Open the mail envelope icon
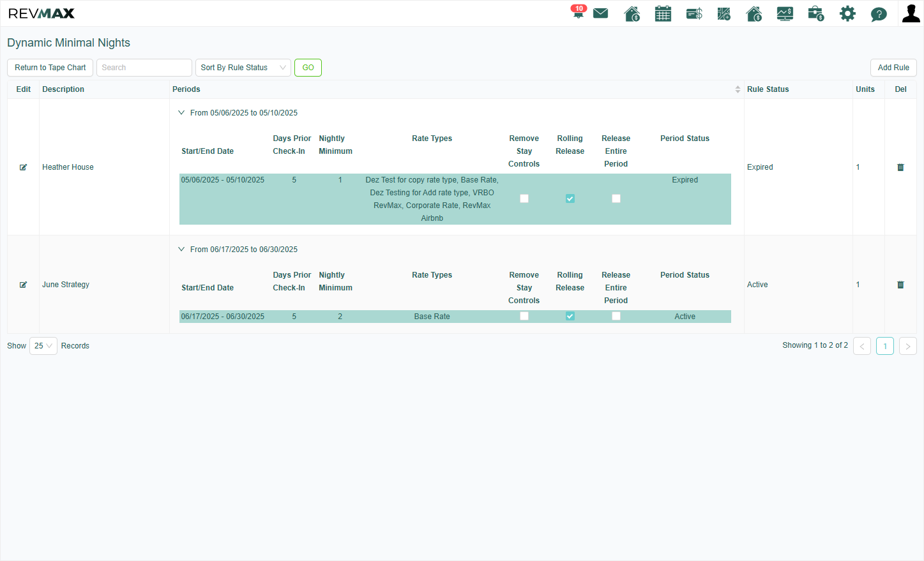The height and width of the screenshot is (561, 924). pyautogui.click(x=601, y=13)
